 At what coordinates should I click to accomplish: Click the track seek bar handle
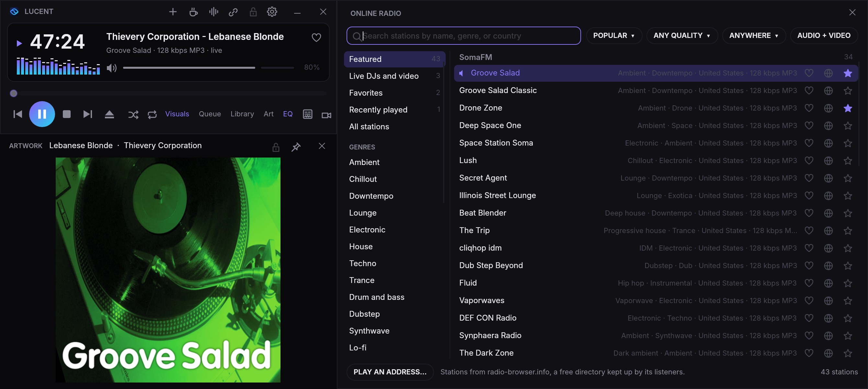14,93
